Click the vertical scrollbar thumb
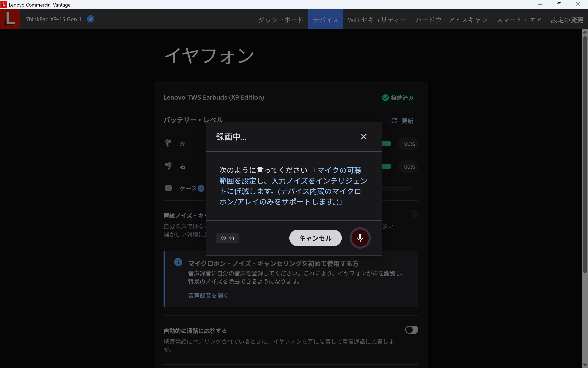 click(585, 155)
